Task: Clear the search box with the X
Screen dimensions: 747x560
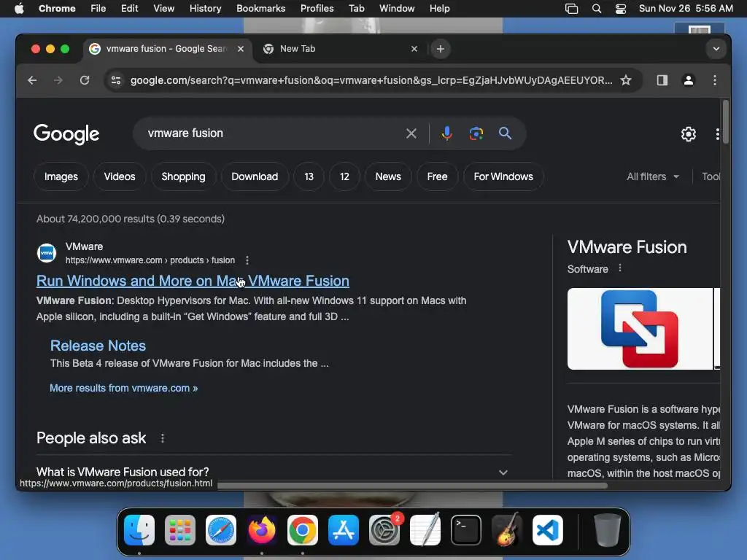Action: (411, 134)
